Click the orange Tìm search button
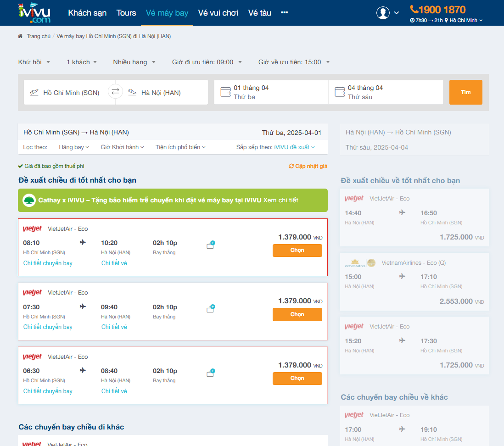This screenshot has height=446, width=504. (465, 92)
